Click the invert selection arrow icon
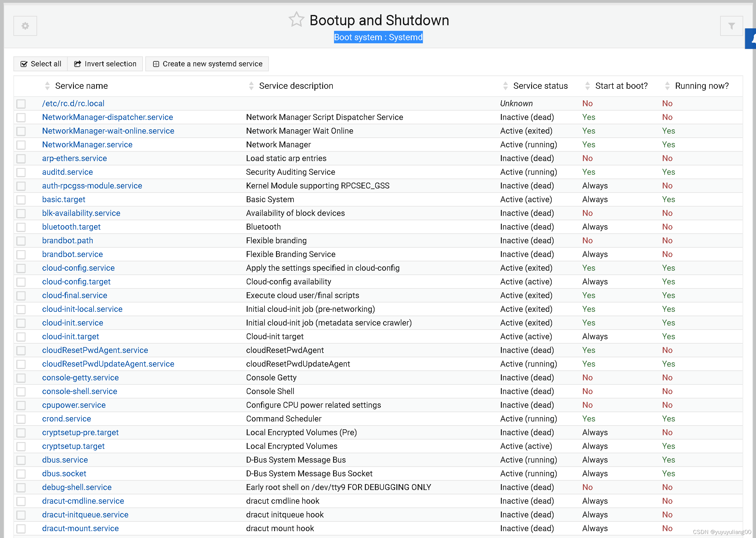This screenshot has width=756, height=538. click(x=77, y=64)
